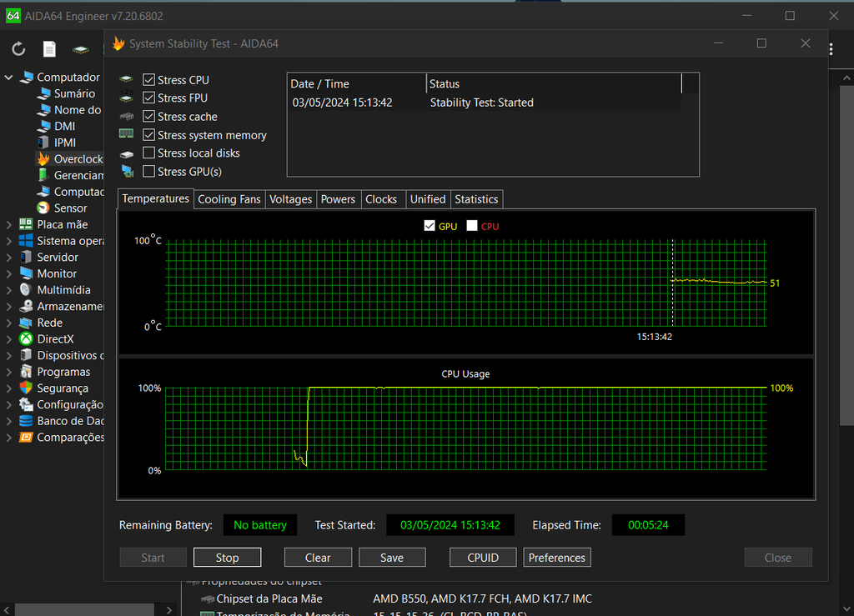This screenshot has height=616, width=854.
Task: Open the Preferences dialog button
Action: [557, 558]
